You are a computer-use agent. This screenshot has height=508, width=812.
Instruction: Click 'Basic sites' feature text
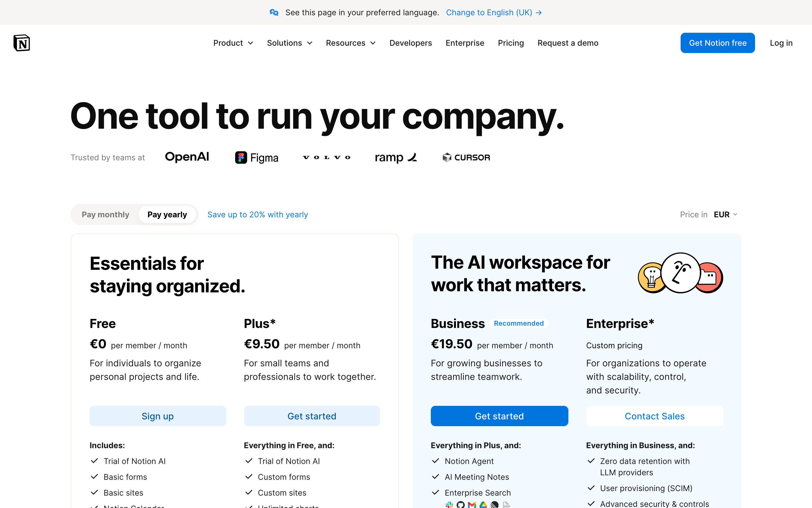click(x=123, y=492)
